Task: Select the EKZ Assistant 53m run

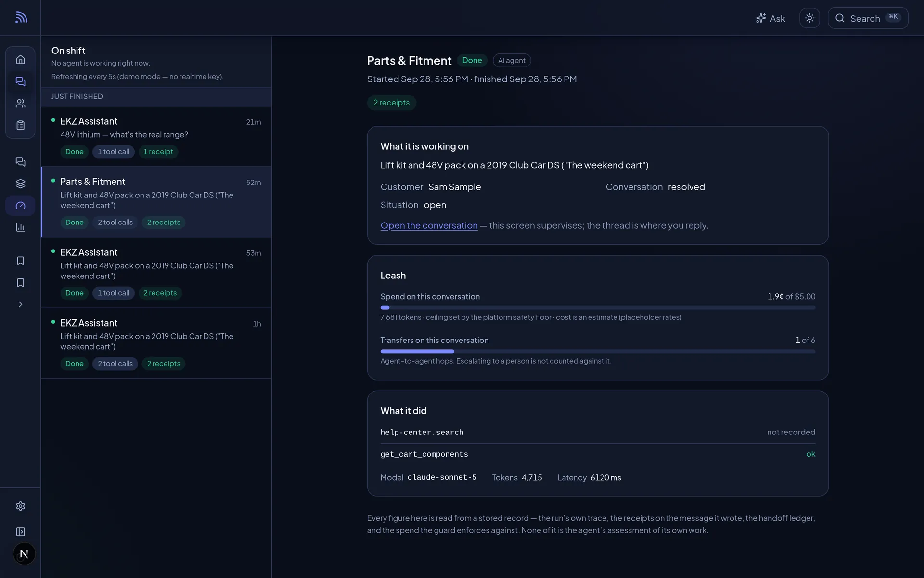Action: coord(156,273)
